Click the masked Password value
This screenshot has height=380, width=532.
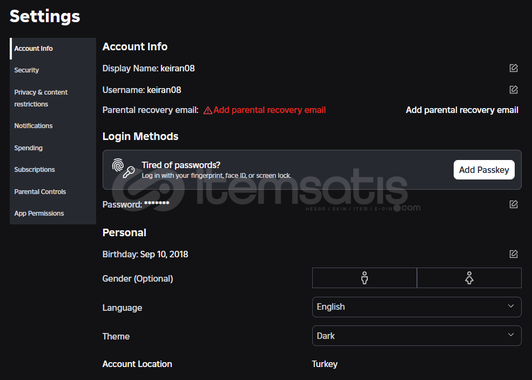pos(156,204)
